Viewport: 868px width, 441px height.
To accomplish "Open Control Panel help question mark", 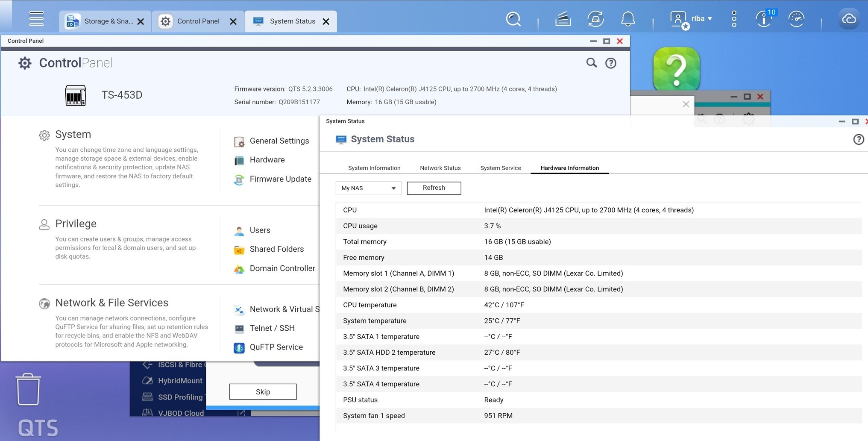I will click(611, 63).
